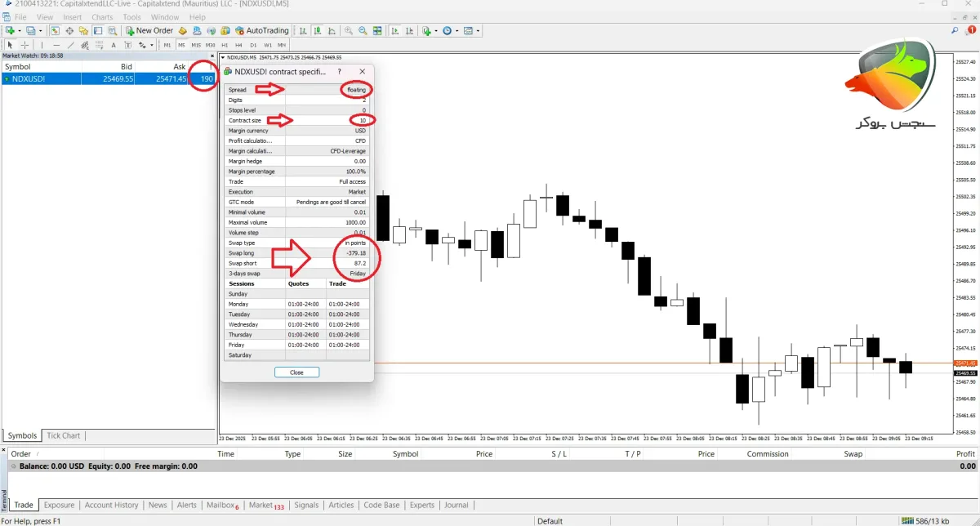This screenshot has height=526, width=980.
Task: Switch timeframe to W1
Action: (268, 44)
